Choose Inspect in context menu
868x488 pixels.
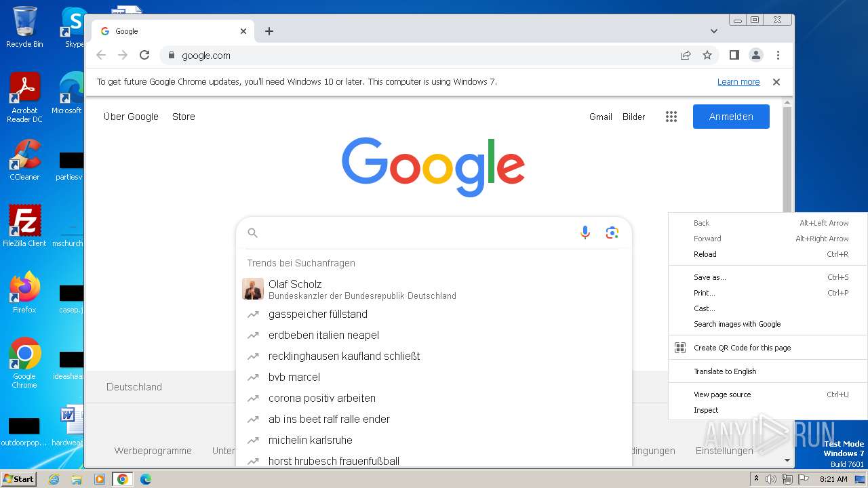(768, 410)
